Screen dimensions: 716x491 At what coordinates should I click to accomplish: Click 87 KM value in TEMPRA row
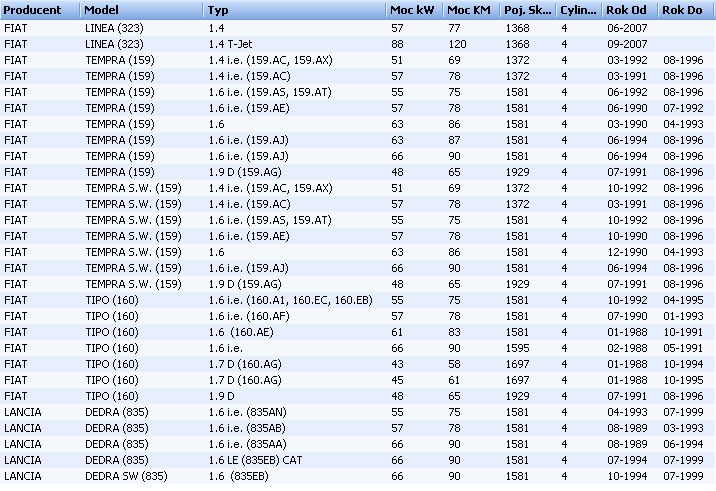(x=454, y=140)
